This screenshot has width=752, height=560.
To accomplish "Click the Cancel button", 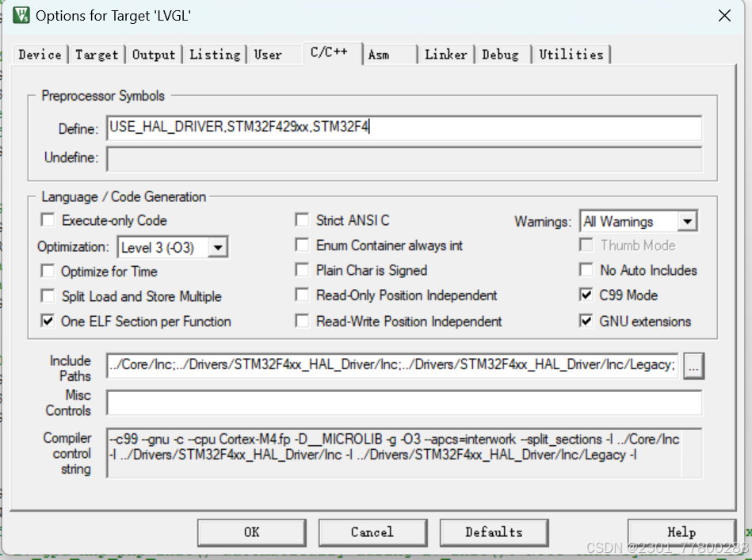I will 372,532.
